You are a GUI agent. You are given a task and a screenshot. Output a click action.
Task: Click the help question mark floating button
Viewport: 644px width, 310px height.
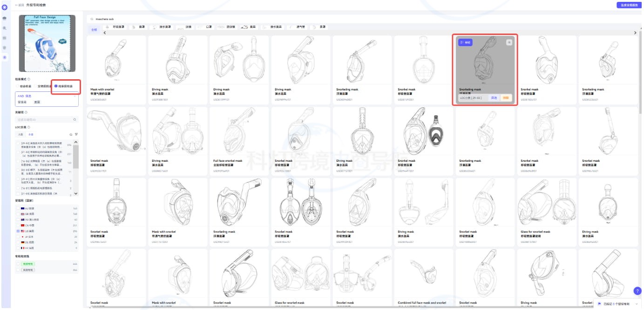pyautogui.click(x=637, y=291)
